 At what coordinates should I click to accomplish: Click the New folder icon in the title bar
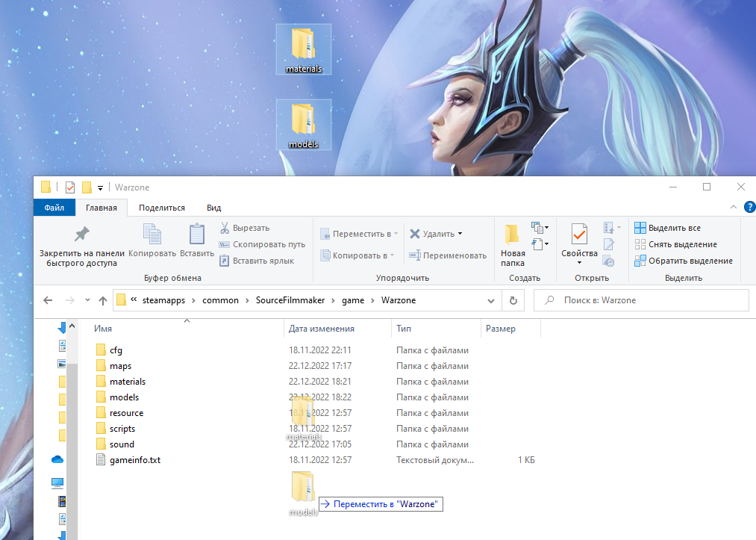[87, 187]
